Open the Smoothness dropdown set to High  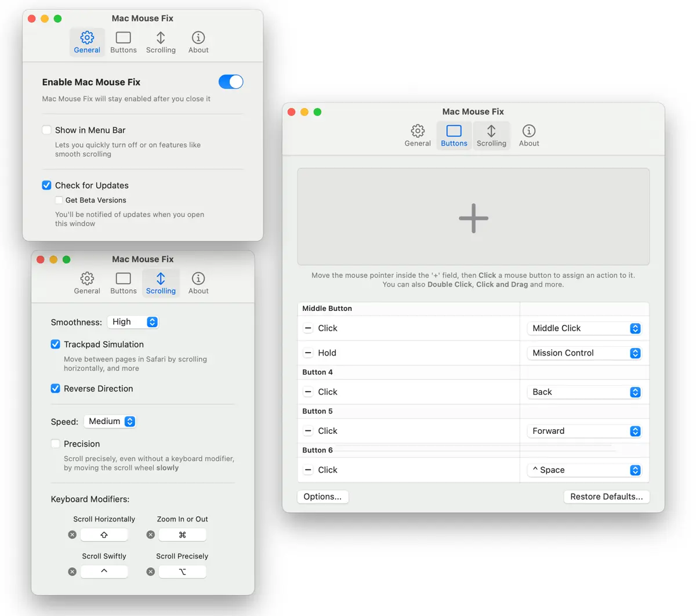(133, 322)
